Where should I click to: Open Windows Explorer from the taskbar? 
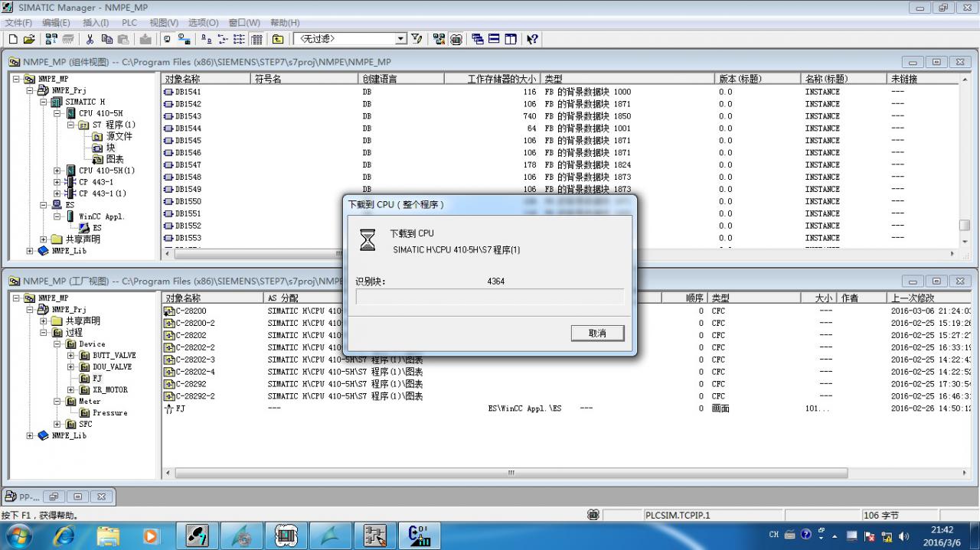point(108,535)
